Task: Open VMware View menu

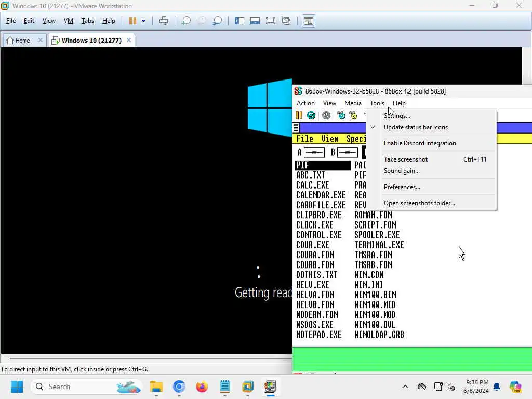Action: click(x=49, y=21)
